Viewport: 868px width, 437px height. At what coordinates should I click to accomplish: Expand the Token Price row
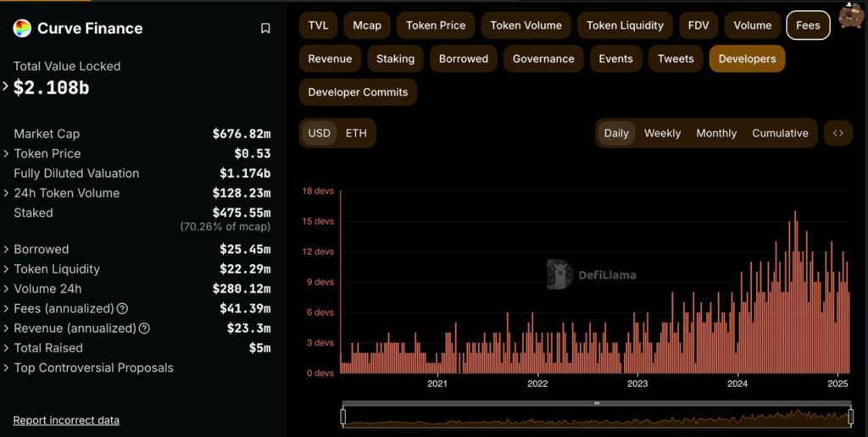(7, 154)
